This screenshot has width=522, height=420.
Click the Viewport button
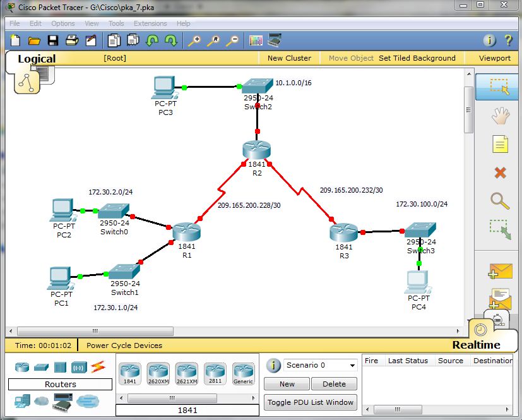click(x=494, y=58)
